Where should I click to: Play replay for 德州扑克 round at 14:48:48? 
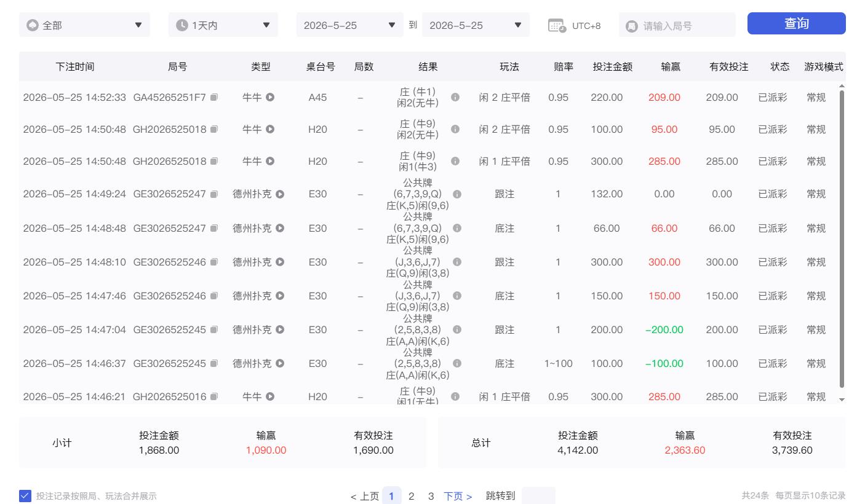click(x=280, y=229)
